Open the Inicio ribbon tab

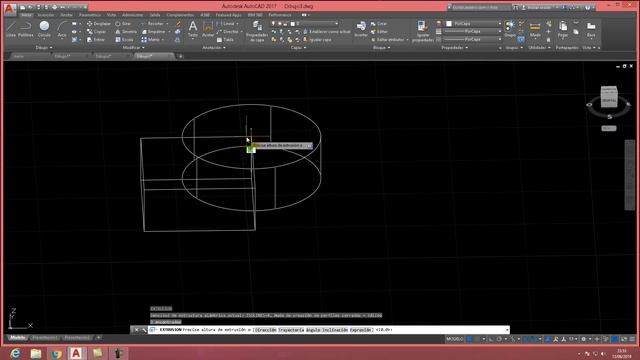point(26,15)
